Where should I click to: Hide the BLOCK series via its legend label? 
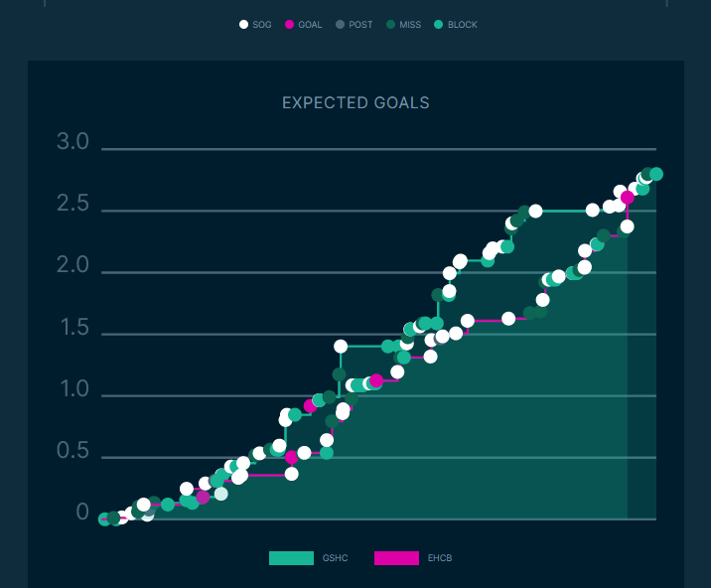coord(462,25)
